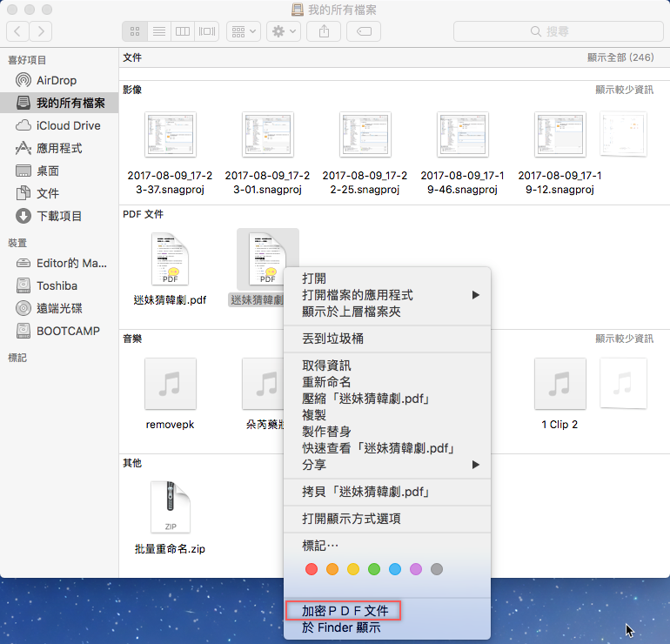Screen dimensions: 670x644
Task: Choose 加密 P D F 文件 from context menu
Action: click(x=345, y=611)
